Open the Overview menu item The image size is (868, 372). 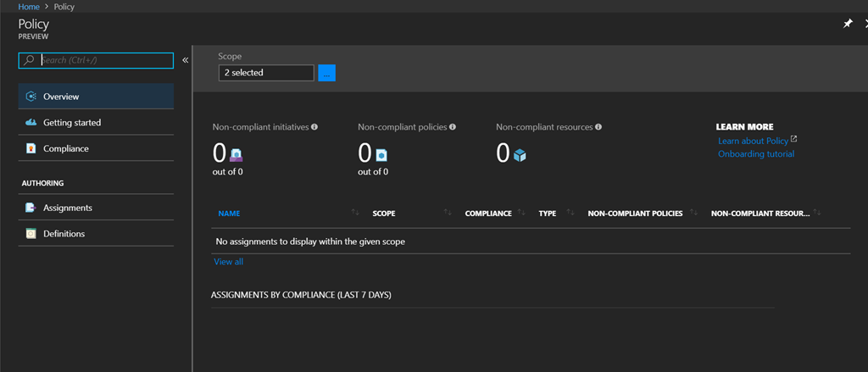click(x=96, y=97)
